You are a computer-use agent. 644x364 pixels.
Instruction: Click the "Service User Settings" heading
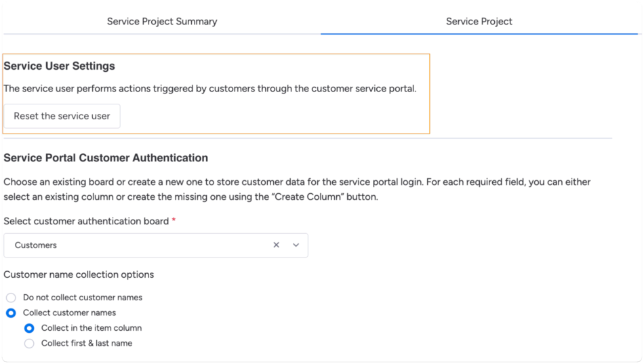pos(60,66)
